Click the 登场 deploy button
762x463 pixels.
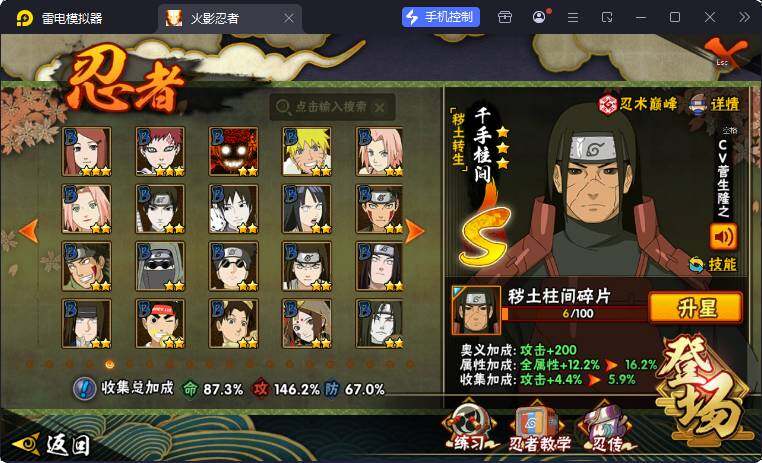click(701, 389)
